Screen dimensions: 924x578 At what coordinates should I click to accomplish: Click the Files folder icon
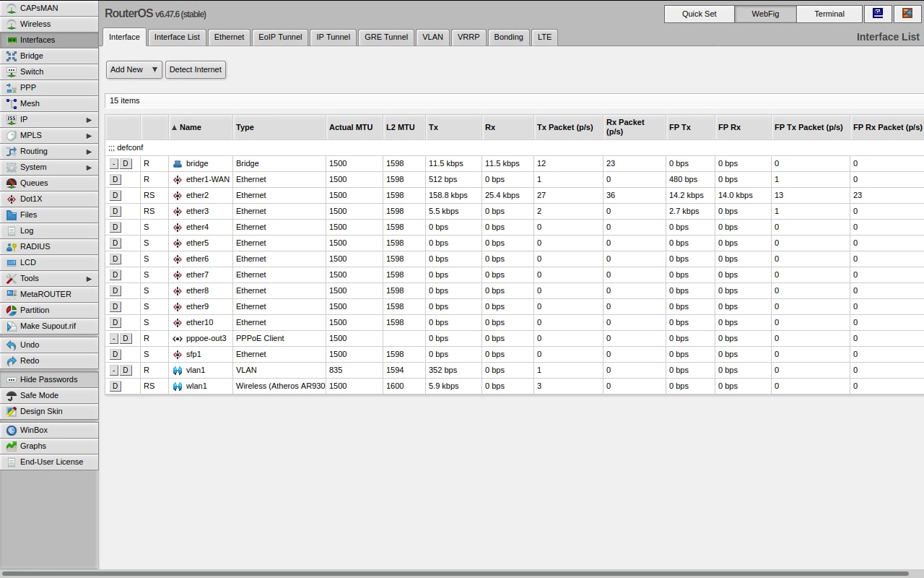coord(12,215)
